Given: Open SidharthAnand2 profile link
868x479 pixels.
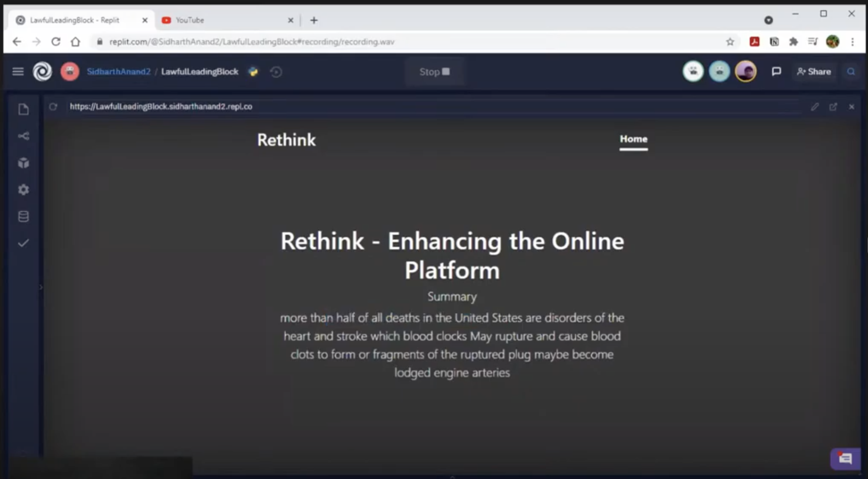Looking at the screenshot, I should click(118, 72).
